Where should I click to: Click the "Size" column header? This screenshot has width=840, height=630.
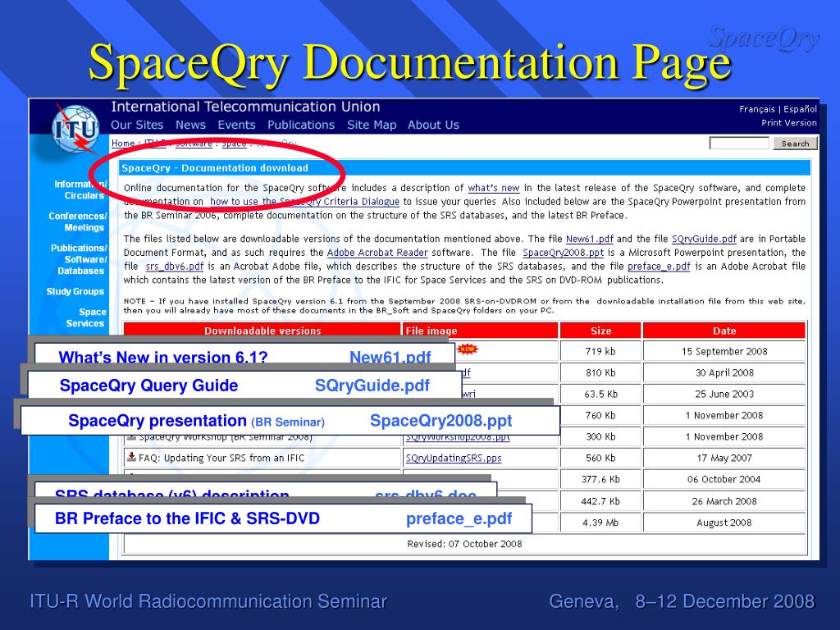pos(600,331)
